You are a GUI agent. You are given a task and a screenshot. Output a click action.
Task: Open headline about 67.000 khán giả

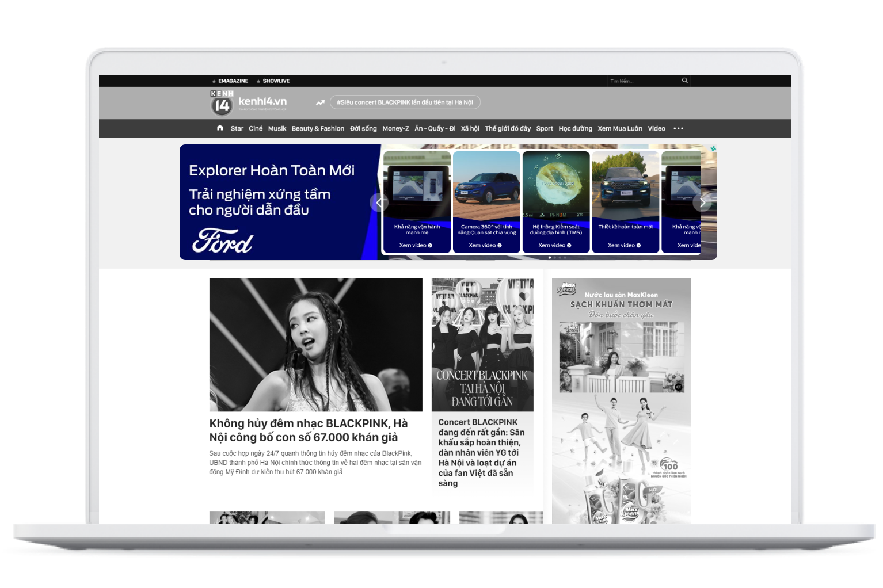tap(309, 430)
